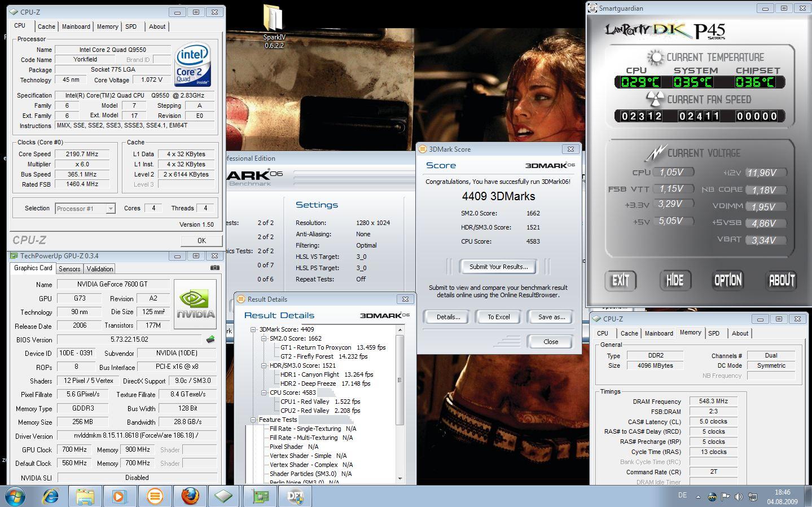Click the network tray icon
Image resolution: width=812 pixels, height=507 pixels.
[752, 497]
